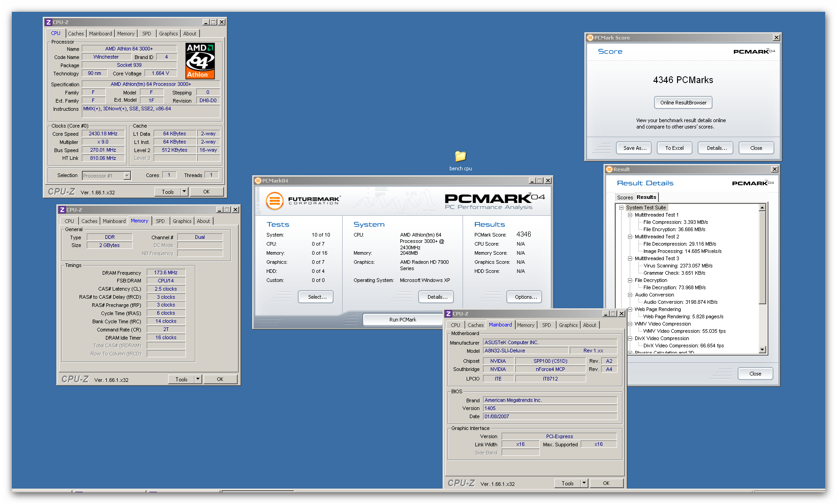Open Tools dropdown arrow in CPU window

[x=184, y=192]
